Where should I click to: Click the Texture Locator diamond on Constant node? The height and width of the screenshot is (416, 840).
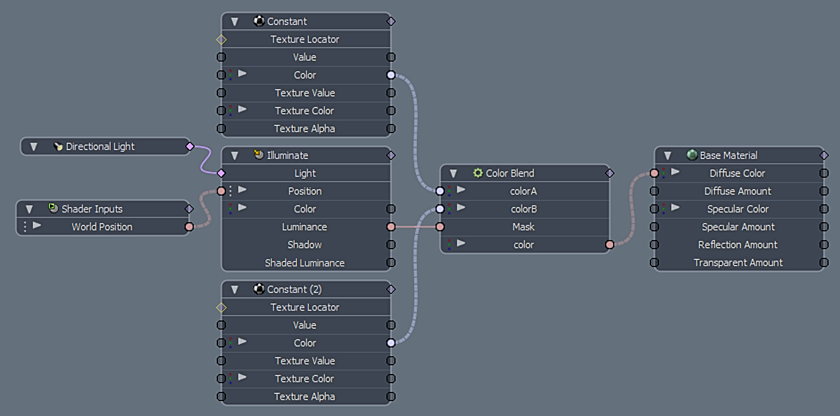click(222, 39)
